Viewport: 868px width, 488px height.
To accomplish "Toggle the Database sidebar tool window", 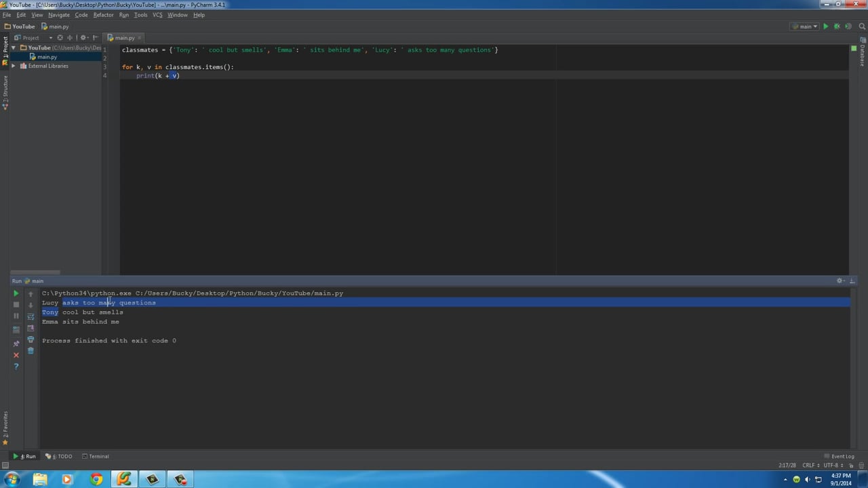I will (x=863, y=52).
